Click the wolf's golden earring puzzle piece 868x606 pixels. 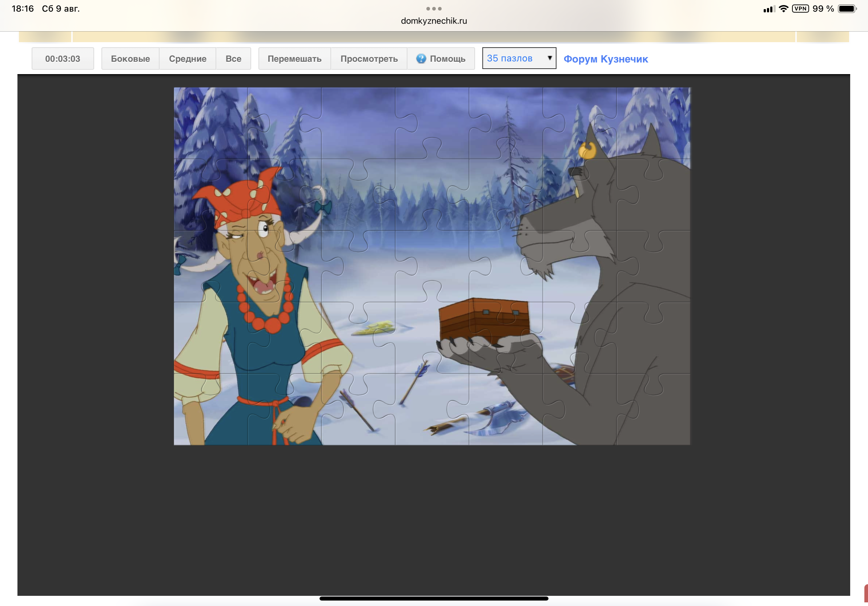(587, 150)
